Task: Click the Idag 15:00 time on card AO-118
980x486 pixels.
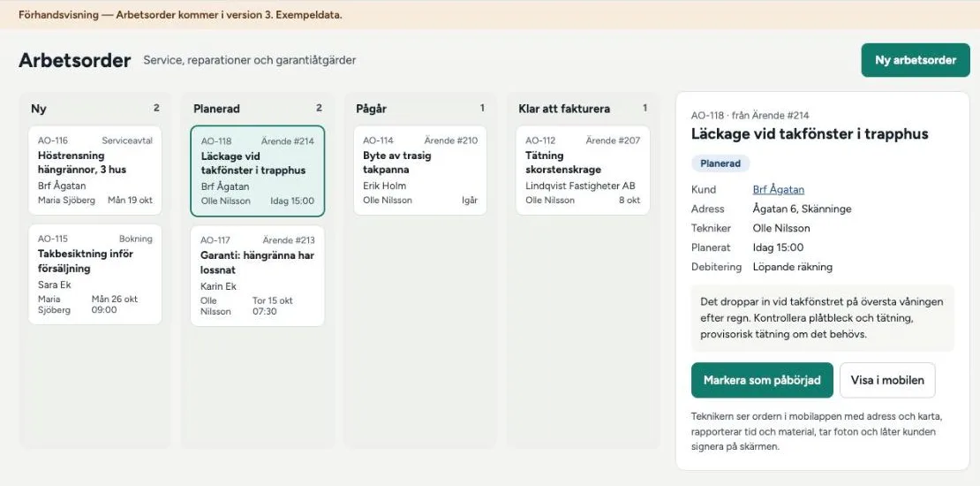Action: pyautogui.click(x=292, y=201)
